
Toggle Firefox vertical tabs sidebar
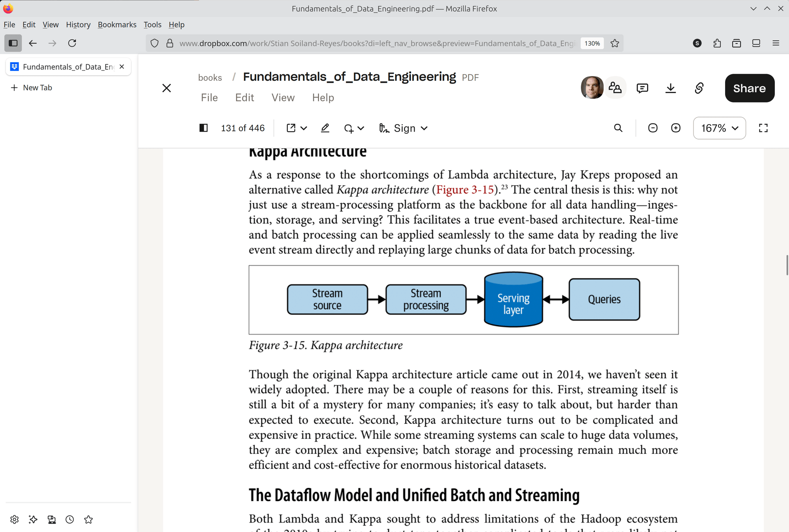tap(13, 43)
